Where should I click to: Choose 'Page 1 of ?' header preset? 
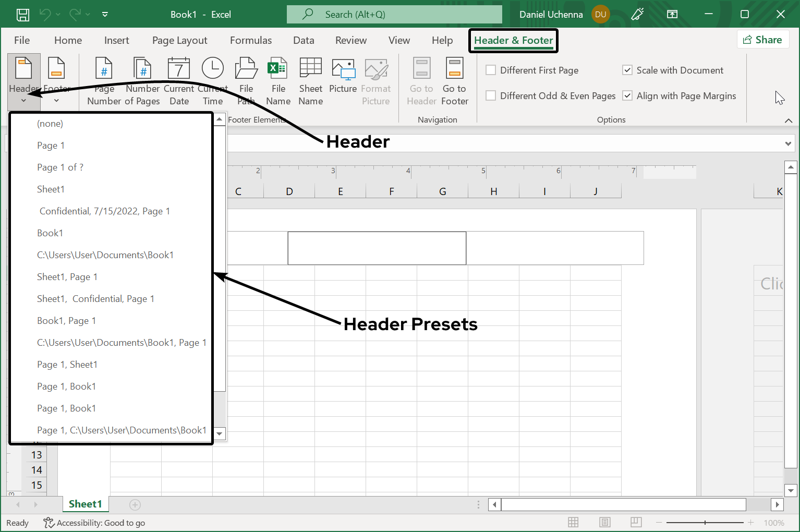click(x=60, y=167)
